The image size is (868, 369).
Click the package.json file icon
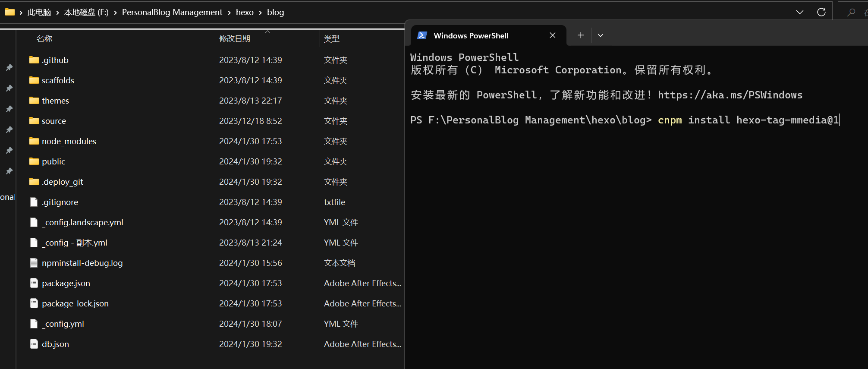point(34,283)
